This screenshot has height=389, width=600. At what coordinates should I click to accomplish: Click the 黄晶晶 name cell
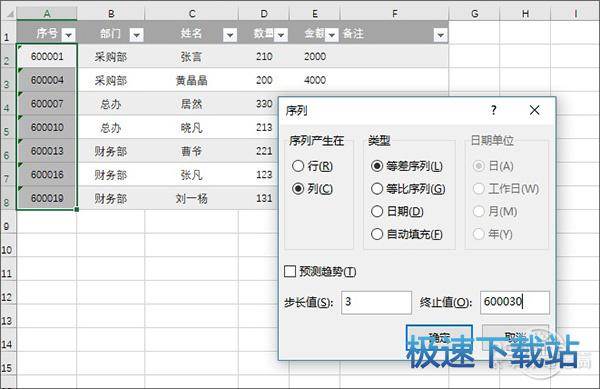click(x=192, y=80)
